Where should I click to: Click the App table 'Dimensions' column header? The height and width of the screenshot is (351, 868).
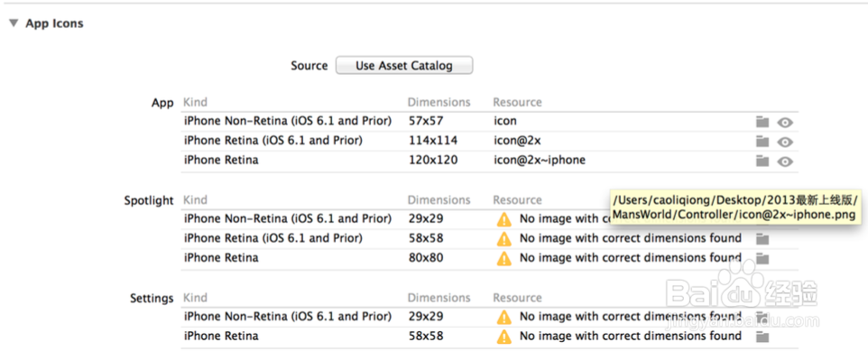click(439, 103)
